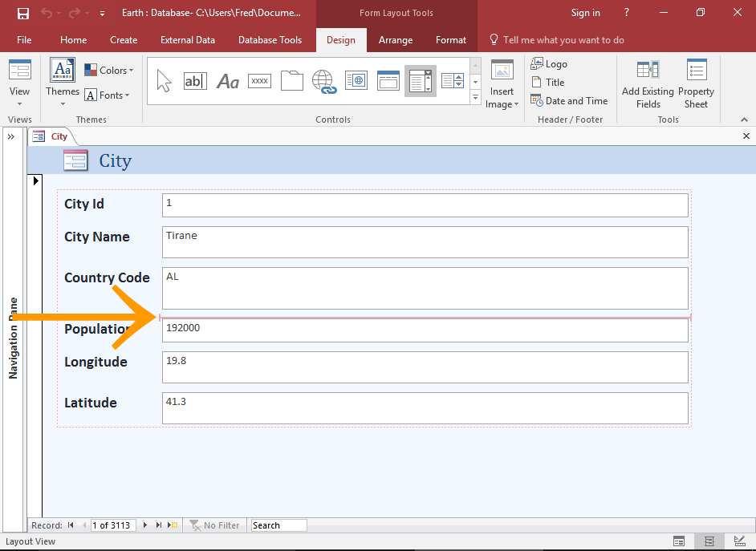Screen dimensions: 756x551
Task: Close the City form with X
Action: [746, 136]
